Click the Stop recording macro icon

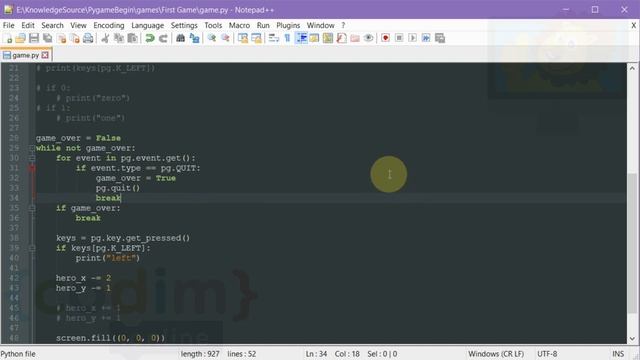(399, 38)
